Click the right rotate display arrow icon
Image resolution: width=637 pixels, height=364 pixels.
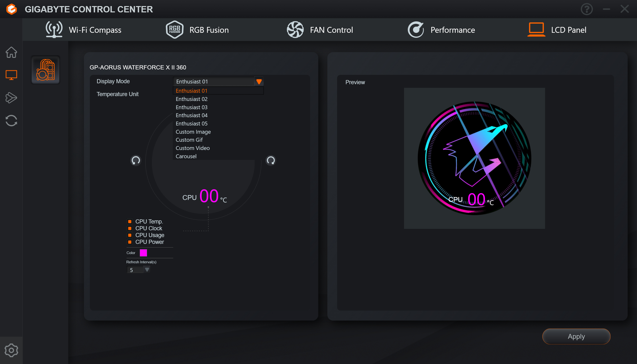(x=271, y=160)
